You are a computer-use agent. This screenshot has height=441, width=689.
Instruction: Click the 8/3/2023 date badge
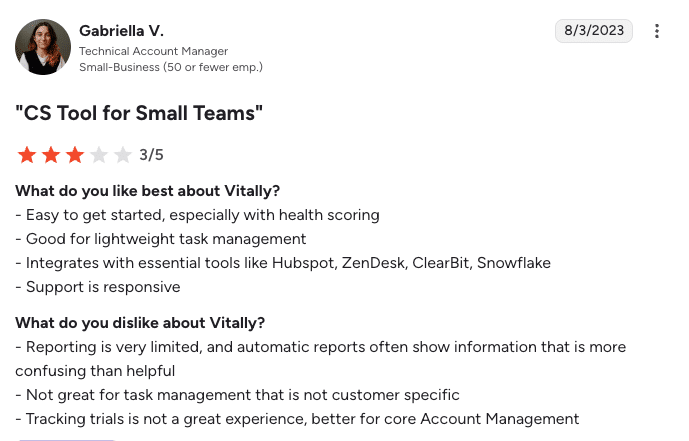click(594, 30)
